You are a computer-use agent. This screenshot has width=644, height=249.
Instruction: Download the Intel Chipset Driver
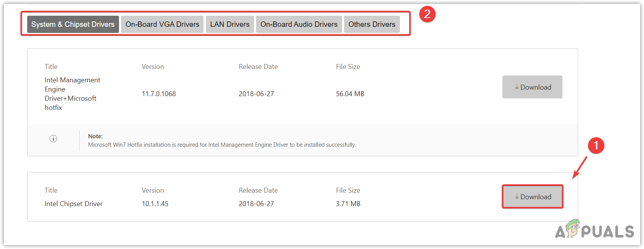click(532, 197)
